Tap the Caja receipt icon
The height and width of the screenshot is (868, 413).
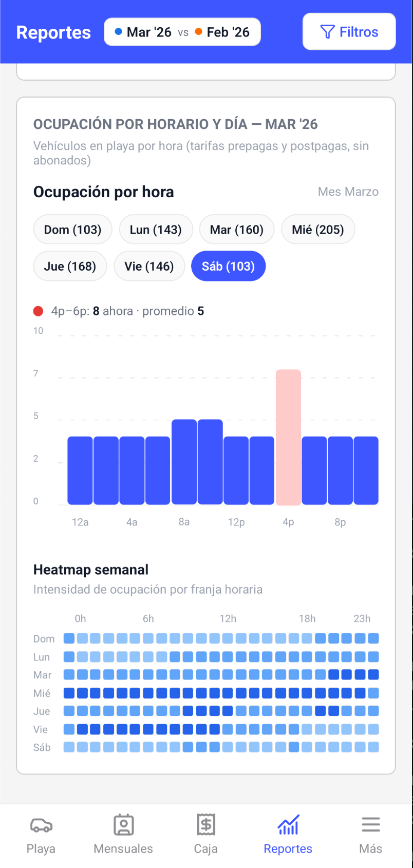point(205,825)
